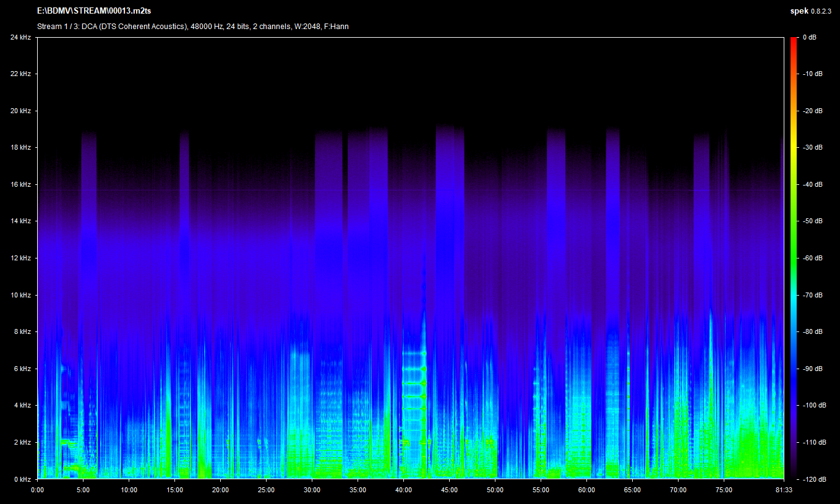Click the 8 kHz frequency axis label
Viewport: 840px width, 504px height.
[22, 332]
